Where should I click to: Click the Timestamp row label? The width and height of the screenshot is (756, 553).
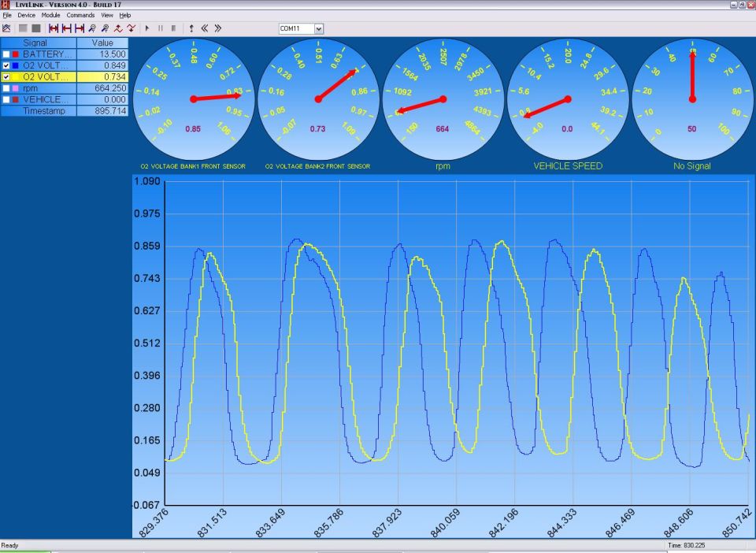pyautogui.click(x=44, y=111)
